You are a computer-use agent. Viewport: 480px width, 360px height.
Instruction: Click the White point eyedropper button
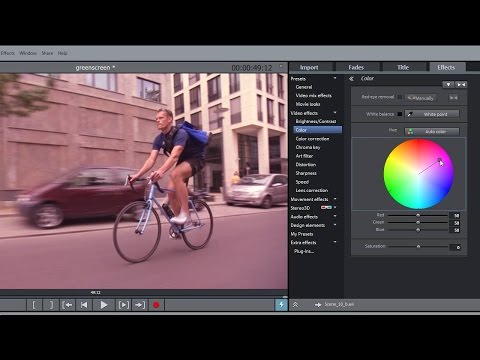point(432,114)
